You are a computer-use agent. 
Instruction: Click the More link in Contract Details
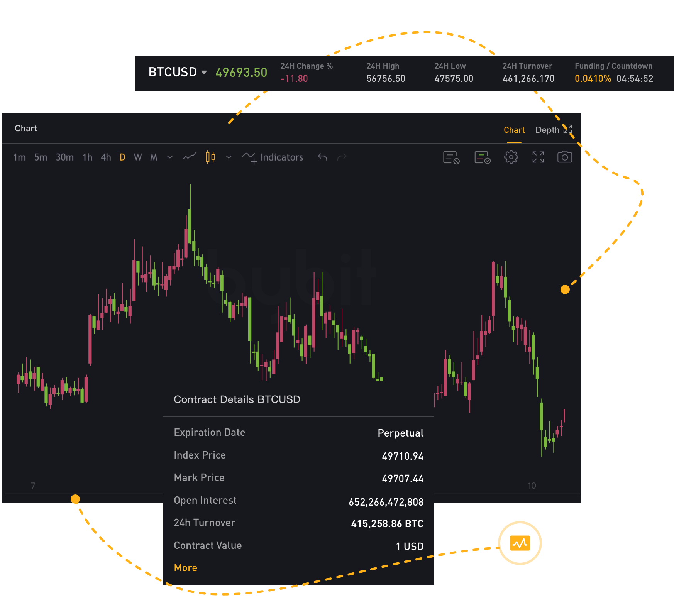[185, 568]
